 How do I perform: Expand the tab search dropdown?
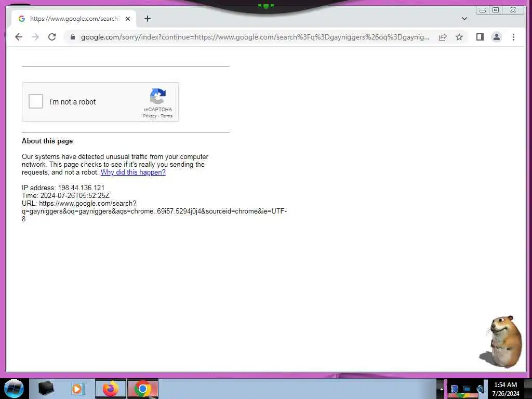point(464,19)
